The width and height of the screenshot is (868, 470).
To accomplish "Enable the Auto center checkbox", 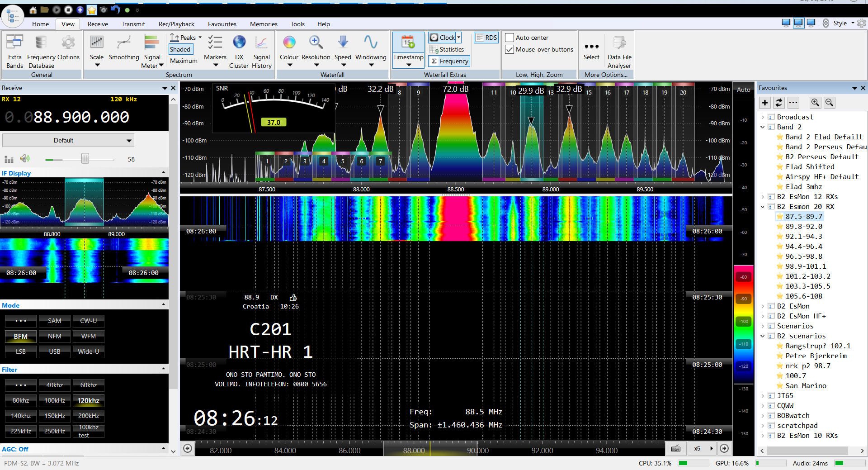I will pos(509,38).
